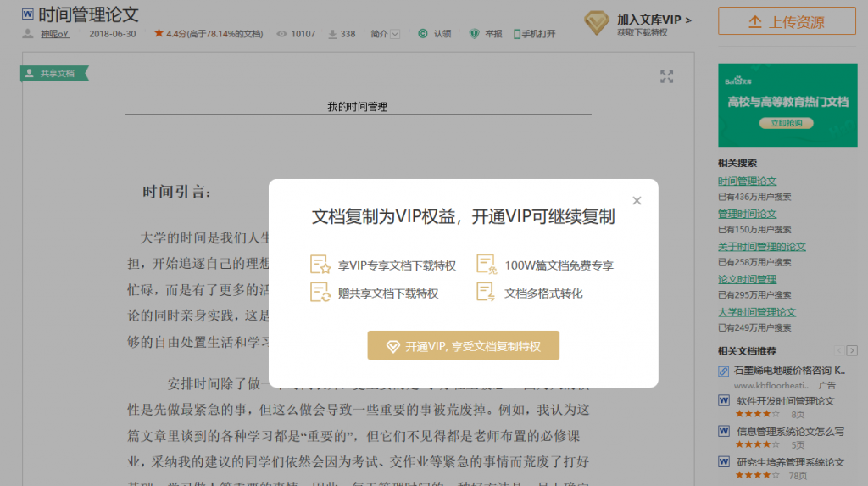Open related search 关于时间管理的论文

pyautogui.click(x=761, y=247)
